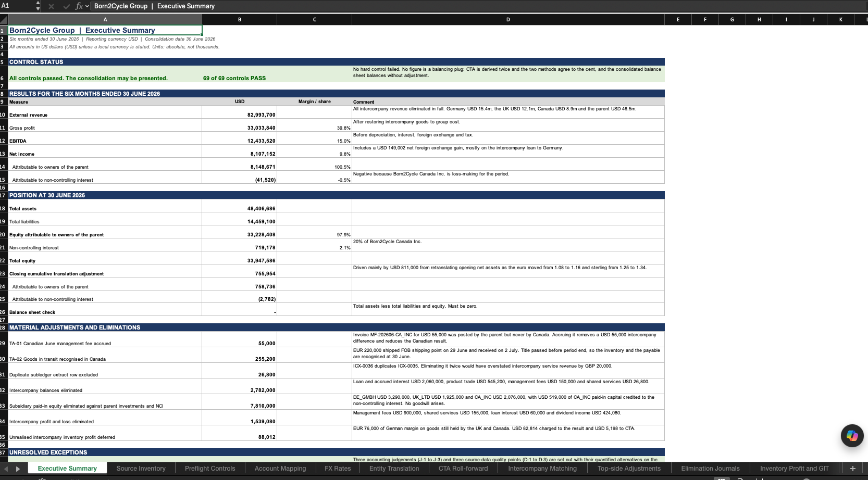Go to the Entity Translation sheet tab
Screen dimensions: 868x480
click(x=394, y=469)
